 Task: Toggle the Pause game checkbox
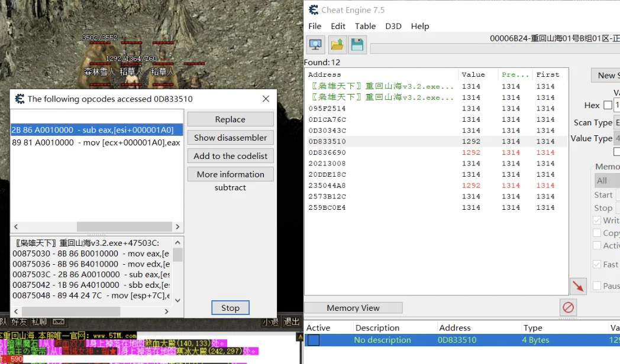[597, 286]
